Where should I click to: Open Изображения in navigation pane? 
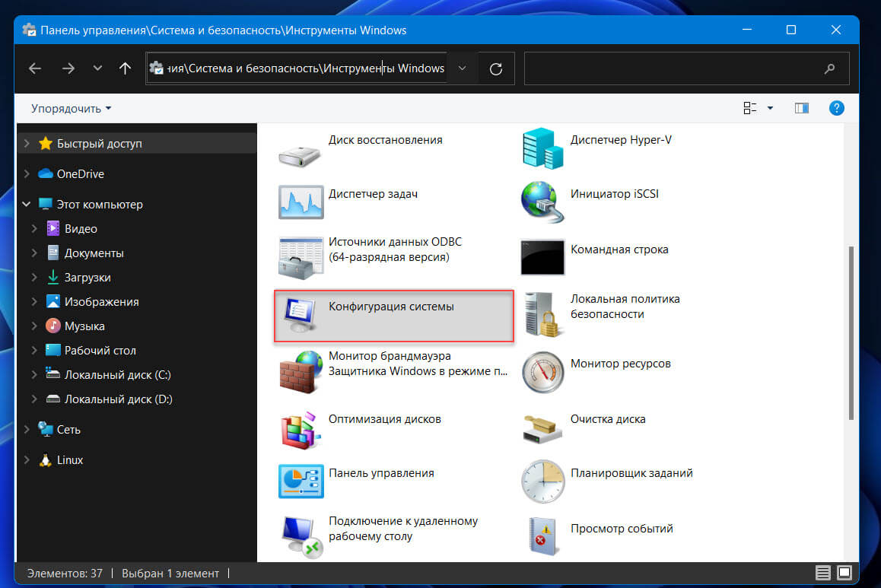click(x=102, y=301)
